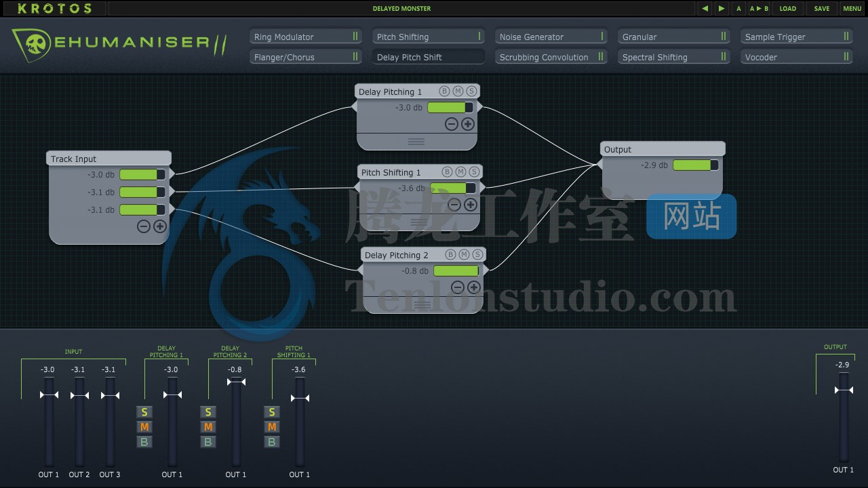Viewport: 868px width, 488px height.
Task: Add a Pitch Shifting module
Action: pos(429,37)
